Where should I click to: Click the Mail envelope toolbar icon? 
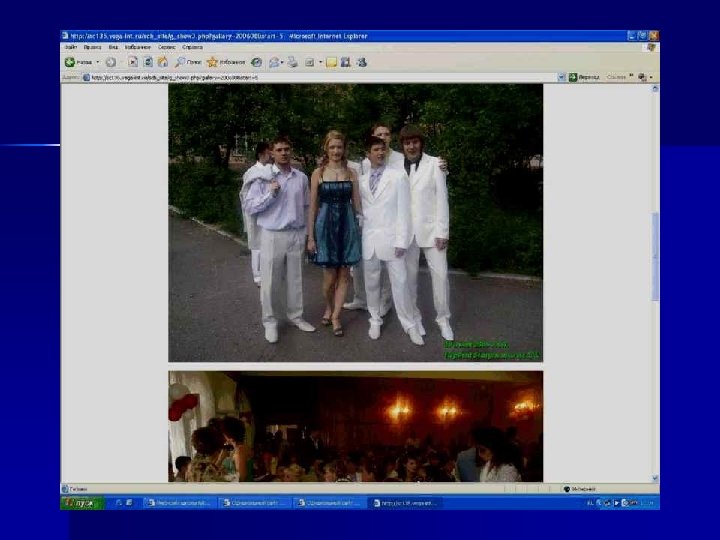[274, 62]
